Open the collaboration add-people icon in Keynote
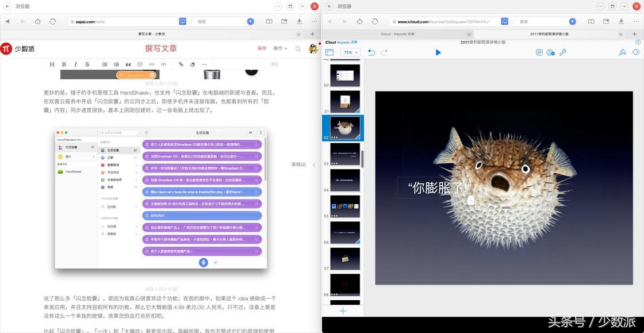Viewport: 644px width, 333px height. 550,52
